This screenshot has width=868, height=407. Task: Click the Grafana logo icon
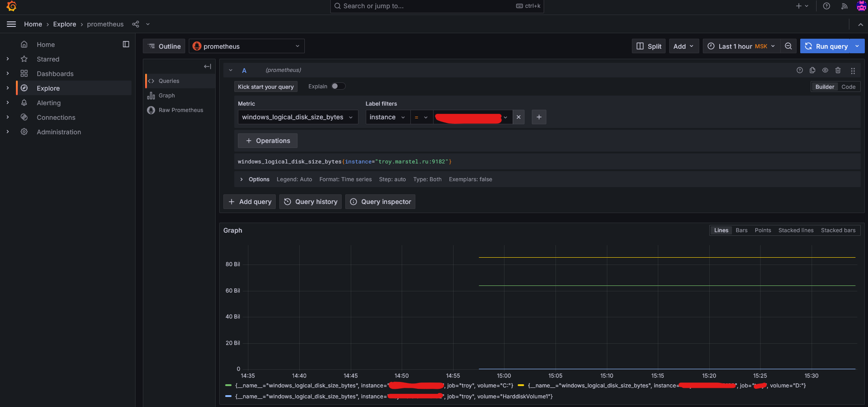tap(12, 6)
